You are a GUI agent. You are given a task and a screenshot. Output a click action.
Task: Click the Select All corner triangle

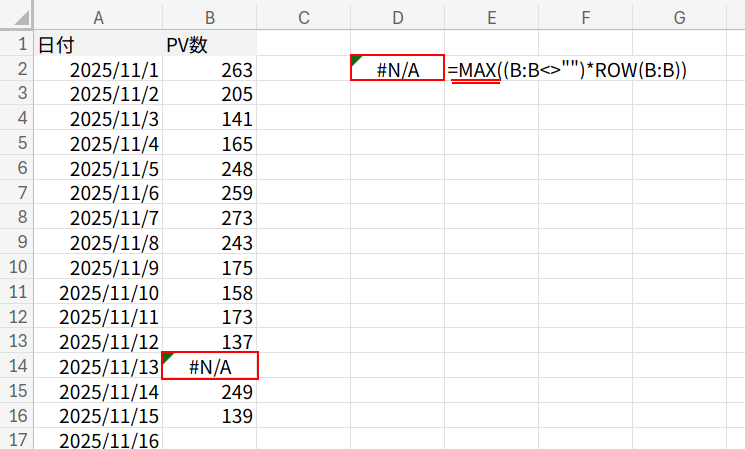click(17, 16)
